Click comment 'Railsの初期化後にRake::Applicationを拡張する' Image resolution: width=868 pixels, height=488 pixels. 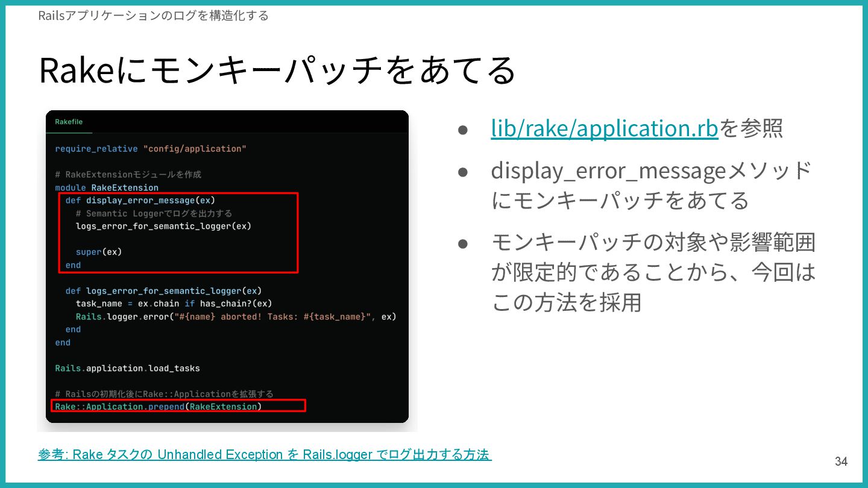point(164,394)
